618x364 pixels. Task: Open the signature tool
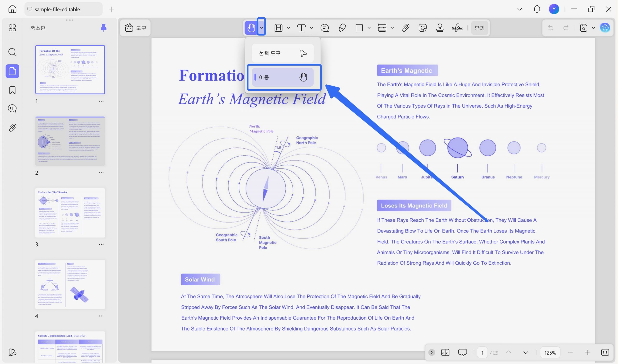point(457,28)
